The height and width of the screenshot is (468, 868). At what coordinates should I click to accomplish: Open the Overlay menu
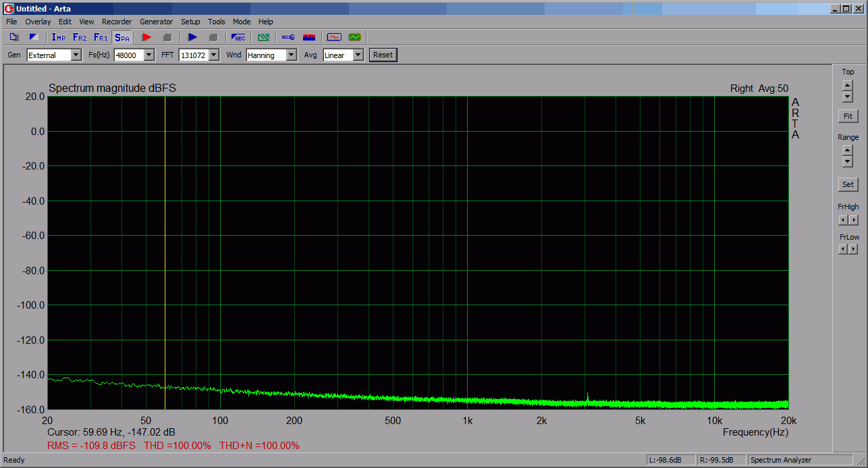[38, 22]
